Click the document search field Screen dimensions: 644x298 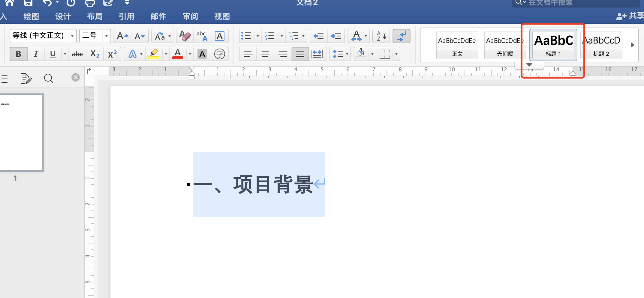point(576,3)
